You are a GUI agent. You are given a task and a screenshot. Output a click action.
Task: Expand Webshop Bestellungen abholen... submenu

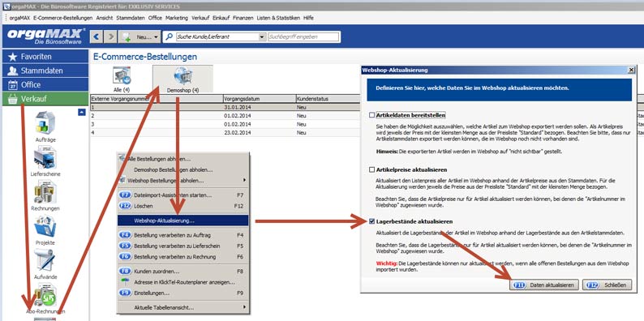183,180
